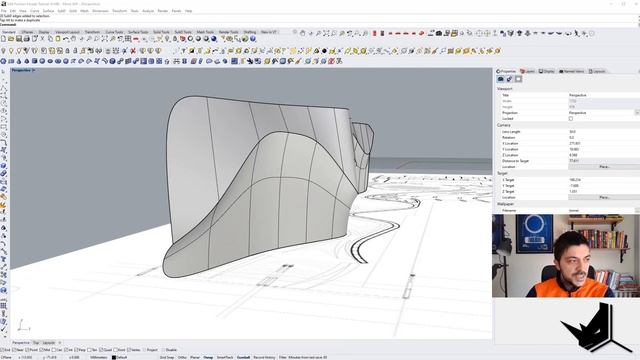Click Record History in status bar

(264, 357)
